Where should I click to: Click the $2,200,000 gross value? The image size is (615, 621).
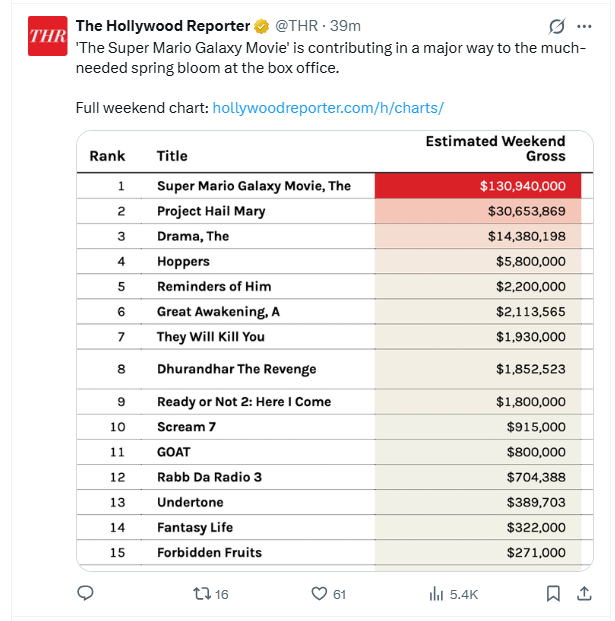[531, 286]
